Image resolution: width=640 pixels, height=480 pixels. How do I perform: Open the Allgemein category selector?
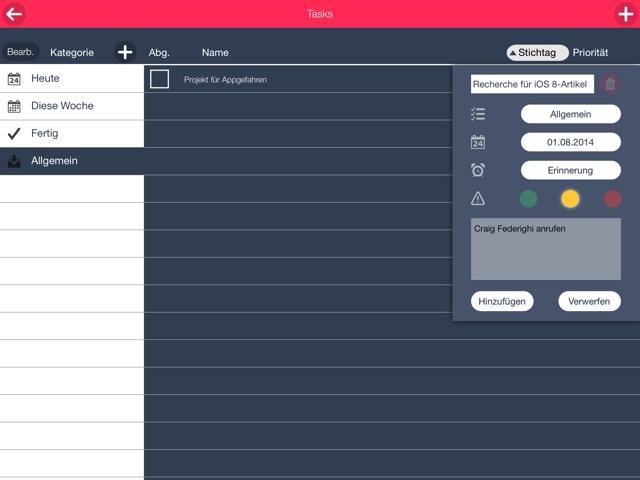point(570,114)
